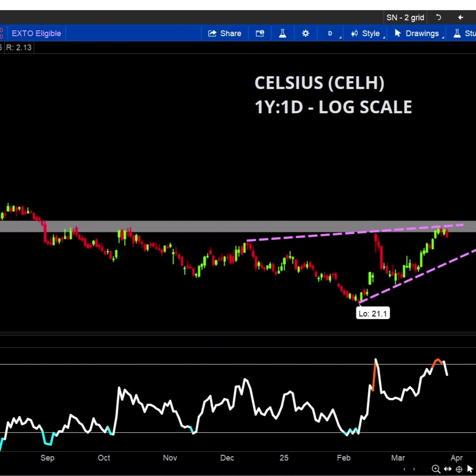This screenshot has width=476, height=476.
Task: Click the '1Y:1D - LOG SCALE' annotation
Action: click(333, 107)
